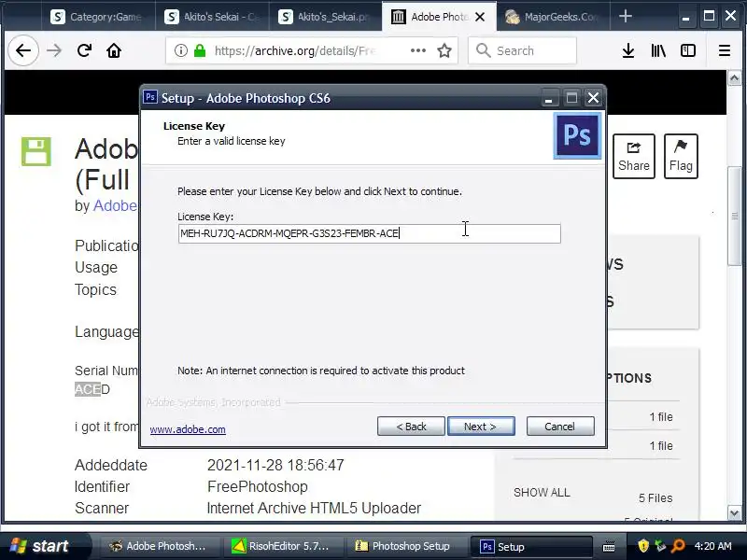Image resolution: width=747 pixels, height=560 pixels.
Task: Open the Adobe author link on page
Action: (115, 205)
